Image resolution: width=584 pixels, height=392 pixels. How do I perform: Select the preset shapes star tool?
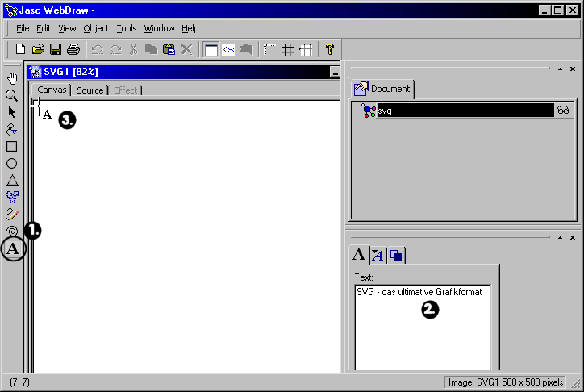12,197
